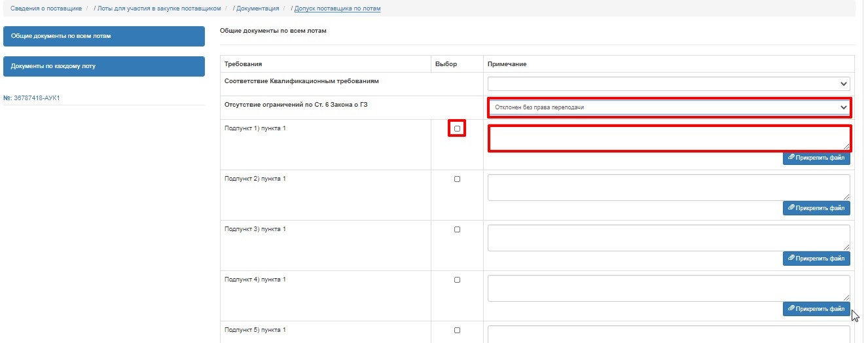Viewport: 868px width, 343px height.
Task: Click 'Лоты для участия в закупке поставщиком' breadcrumb
Action: [x=159, y=9]
